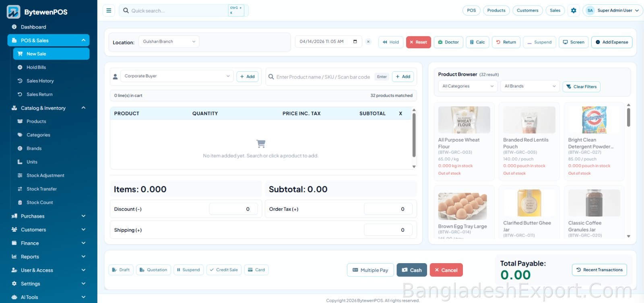
Task: Open the settings gear icon in top bar
Action: pos(574,10)
